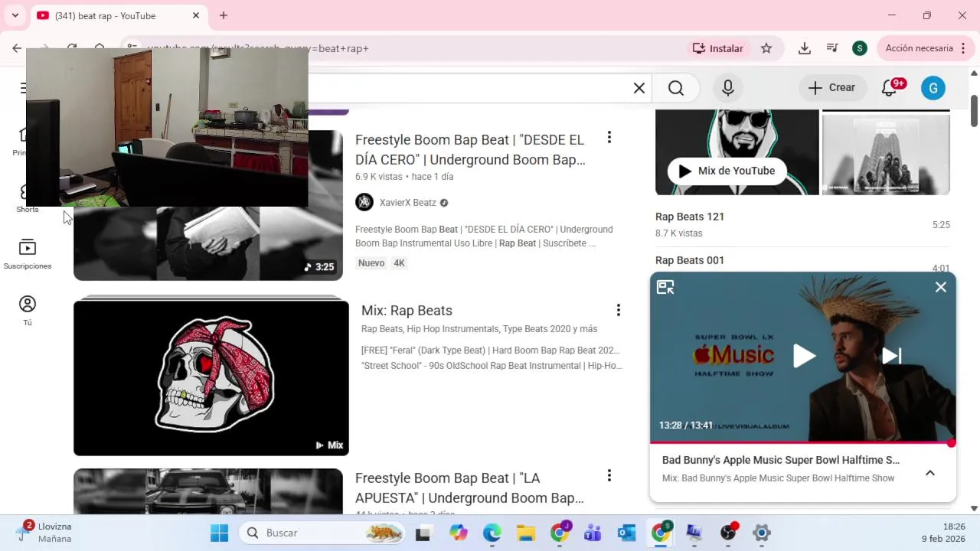
Task: Play the Mix de YouTube
Action: [727, 171]
